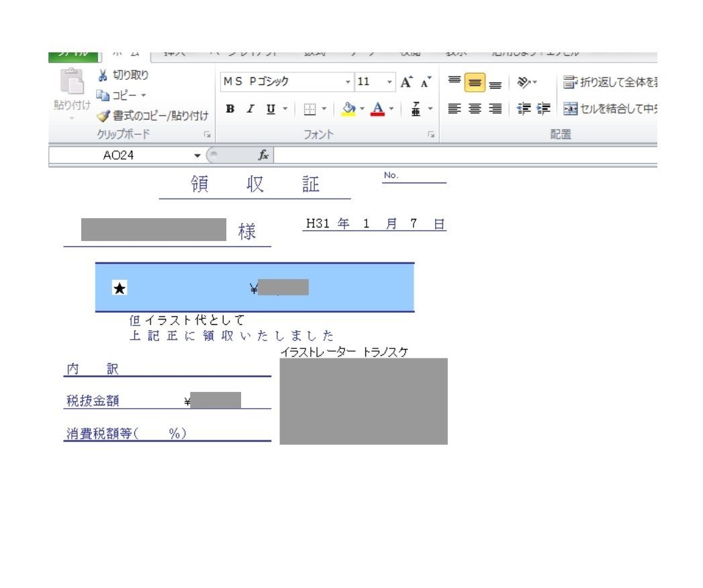The height and width of the screenshot is (588, 703).
Task: Click 折り返して全体を表示 wrap text
Action: [x=610, y=82]
